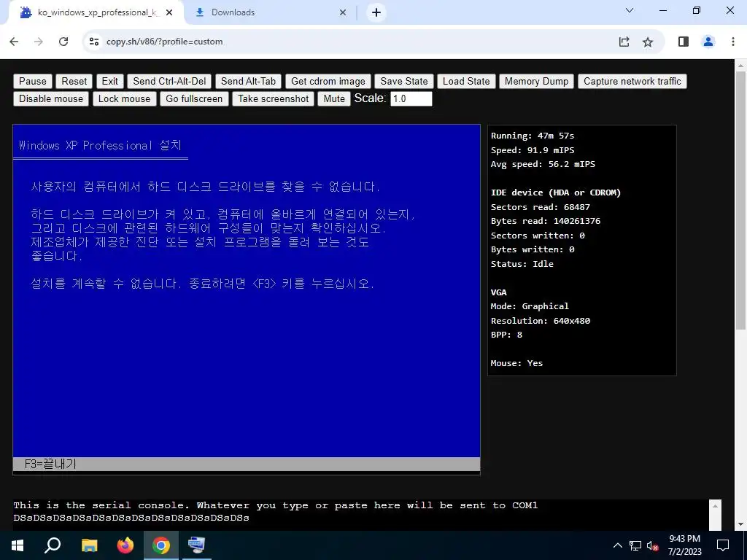Mute the emulator sound
747x560 pixels.
(334, 98)
